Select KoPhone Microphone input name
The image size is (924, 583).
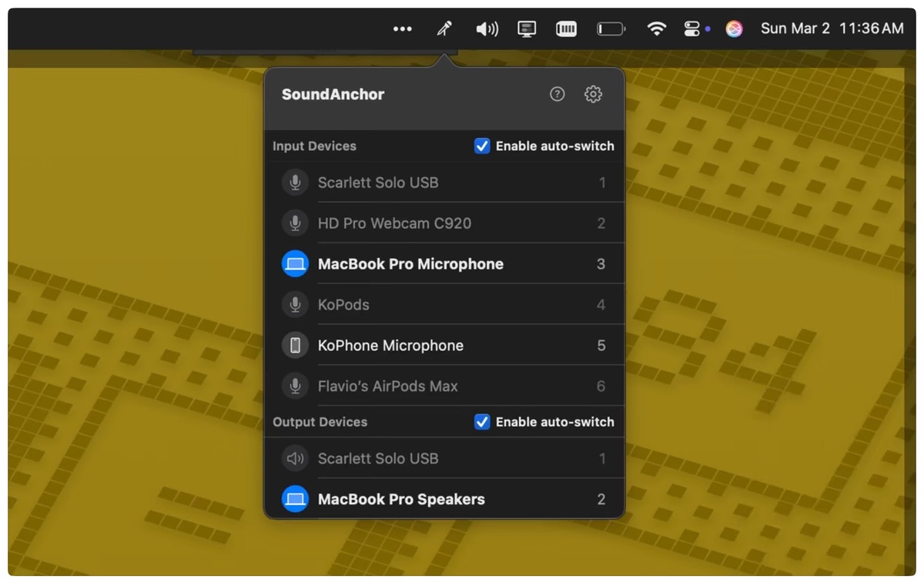click(x=390, y=346)
